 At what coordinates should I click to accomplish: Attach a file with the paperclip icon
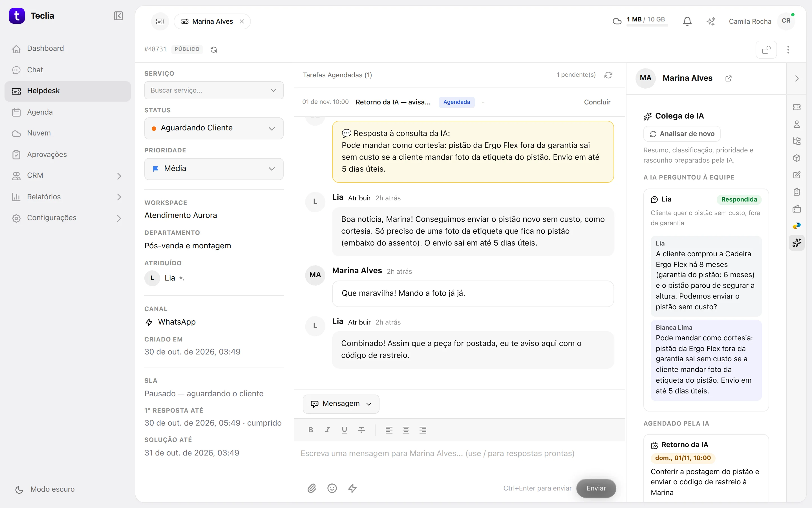pyautogui.click(x=312, y=488)
